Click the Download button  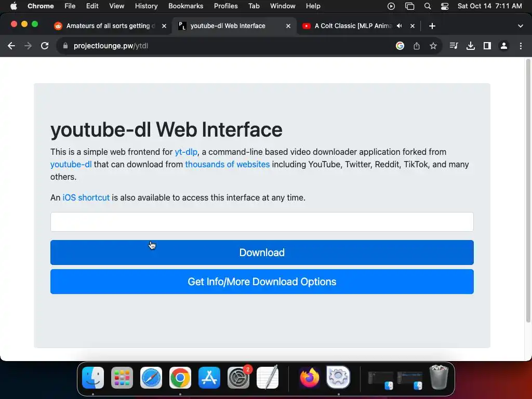pos(262,252)
